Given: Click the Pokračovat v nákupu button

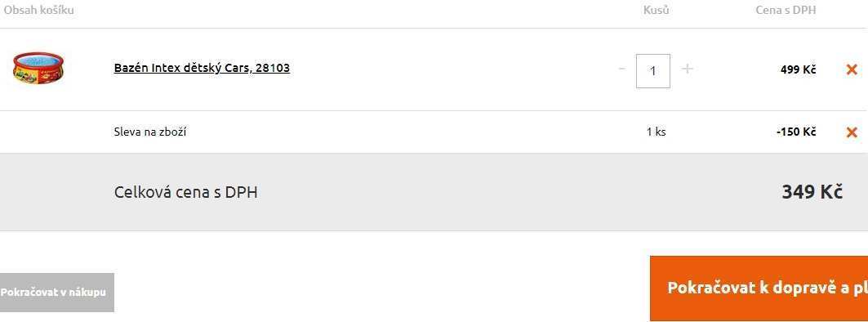Looking at the screenshot, I should [57, 292].
